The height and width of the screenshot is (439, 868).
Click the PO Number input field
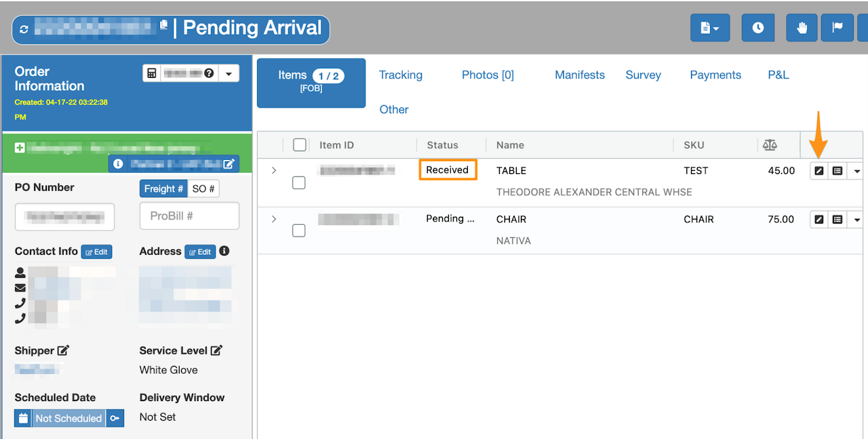click(x=64, y=217)
